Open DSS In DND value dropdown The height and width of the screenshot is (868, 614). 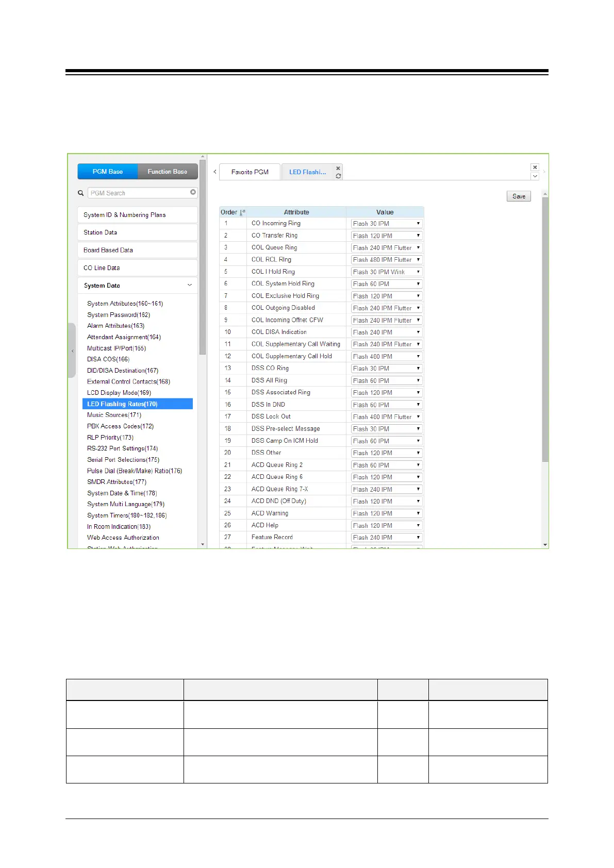[387, 405]
